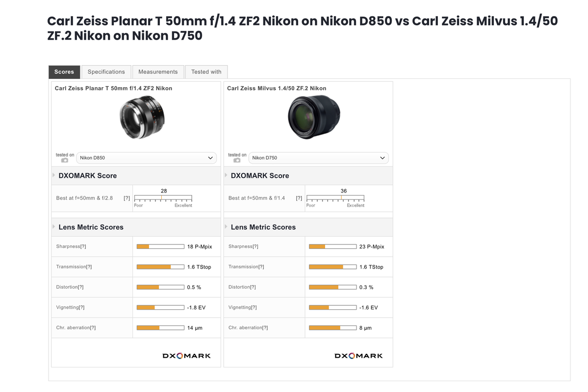Click the [?] help next to Planar Sharpness
This screenshot has height=392, width=588.
[83, 246]
